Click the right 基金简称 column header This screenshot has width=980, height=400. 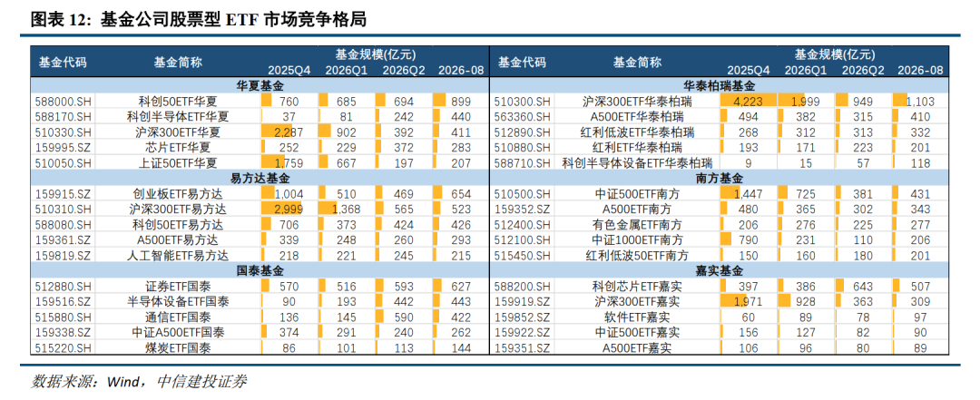[637, 62]
